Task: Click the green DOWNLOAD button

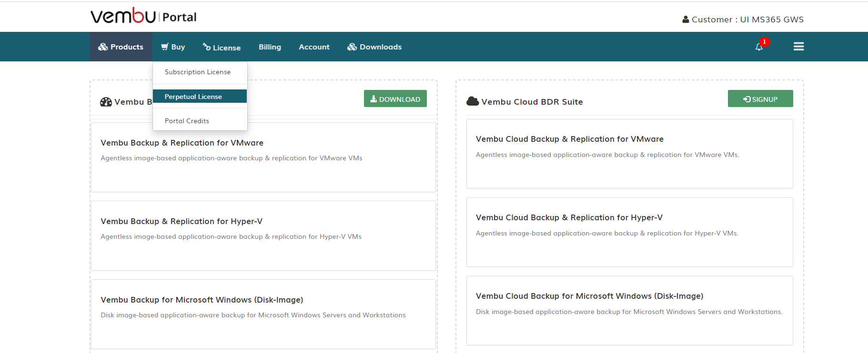Action: pyautogui.click(x=395, y=98)
